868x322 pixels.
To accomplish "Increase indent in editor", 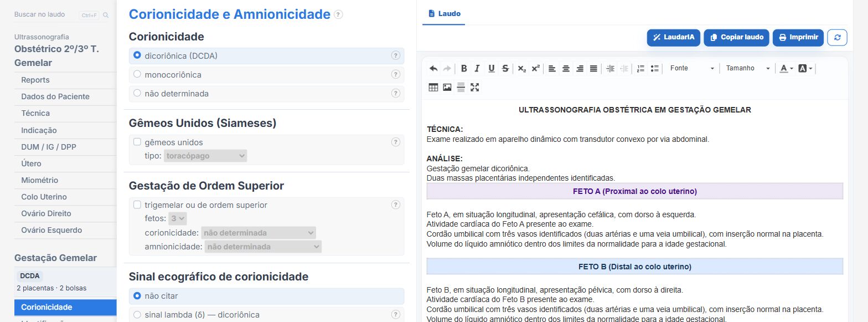I will point(610,68).
